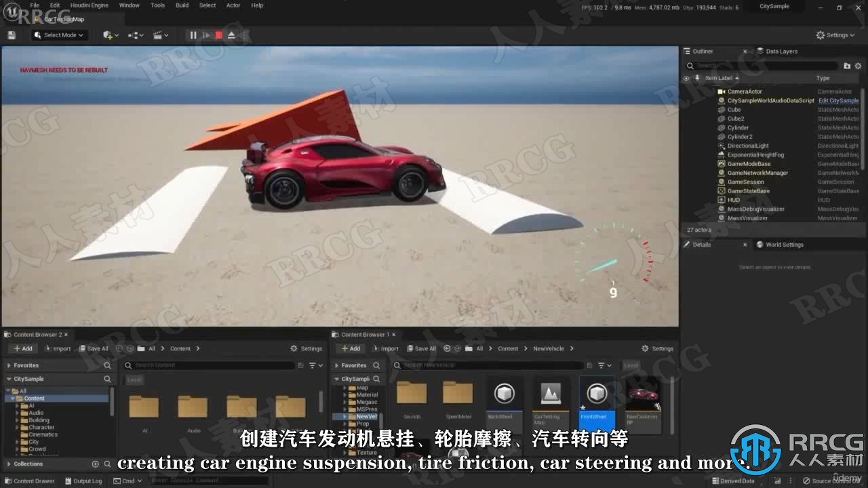Open the Output Log
Screen dimensions: 868x488
pos(83,481)
